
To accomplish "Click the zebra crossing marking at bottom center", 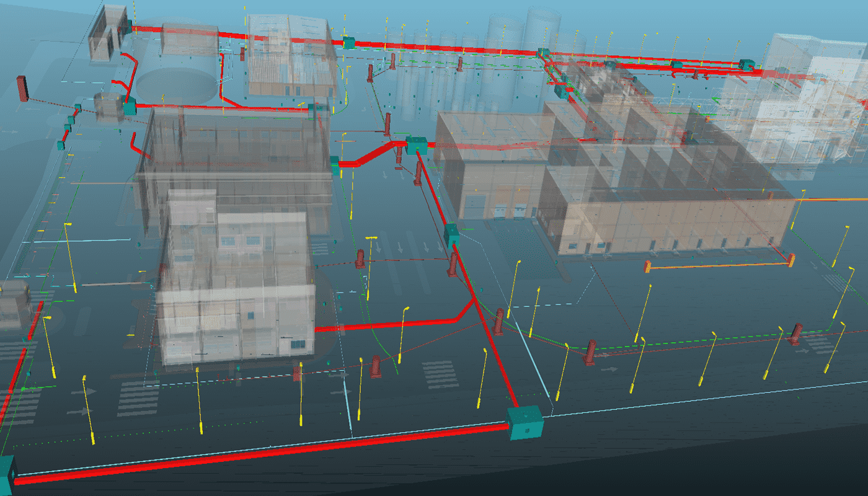I will click(440, 374).
